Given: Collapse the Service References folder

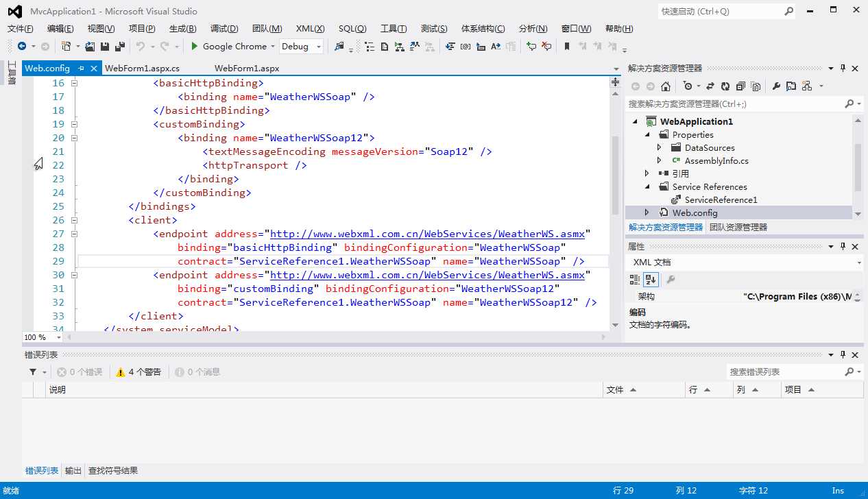Looking at the screenshot, I should (647, 186).
